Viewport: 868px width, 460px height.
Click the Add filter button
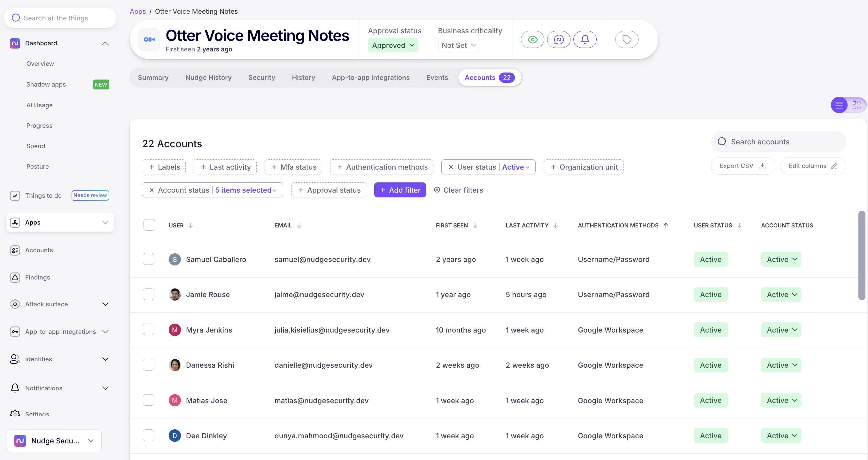pos(400,190)
